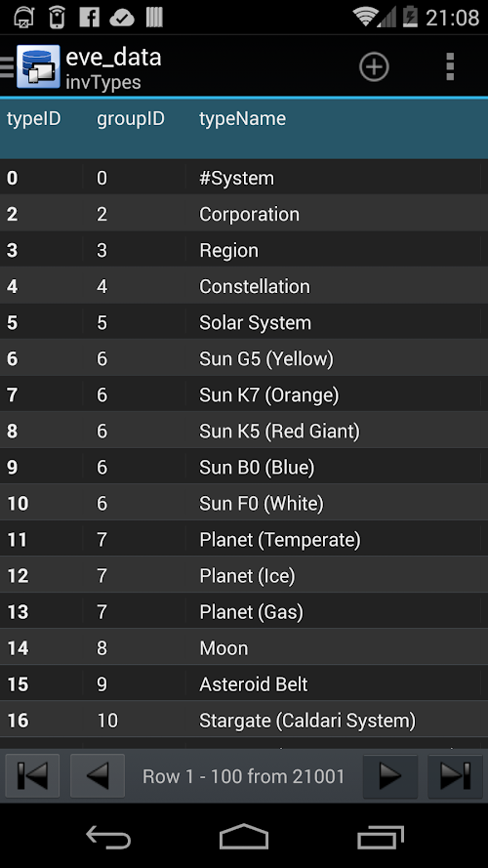Select the Solar System row

[244, 323]
